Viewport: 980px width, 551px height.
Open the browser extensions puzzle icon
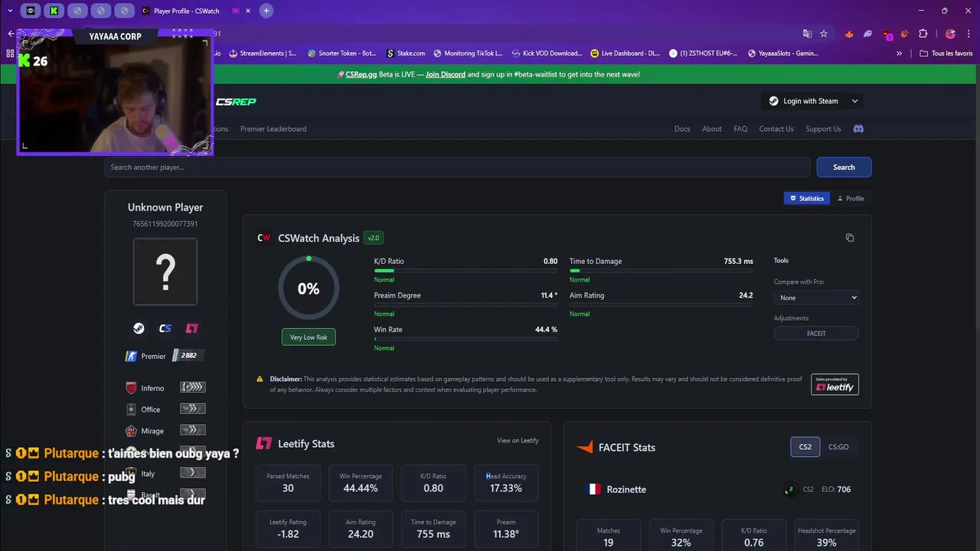[x=923, y=34]
